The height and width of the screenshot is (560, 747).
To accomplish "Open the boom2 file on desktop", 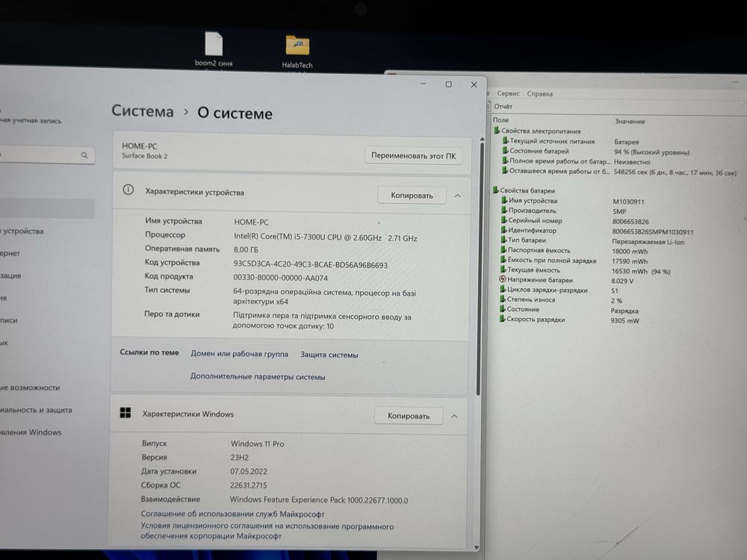I will click(x=214, y=49).
